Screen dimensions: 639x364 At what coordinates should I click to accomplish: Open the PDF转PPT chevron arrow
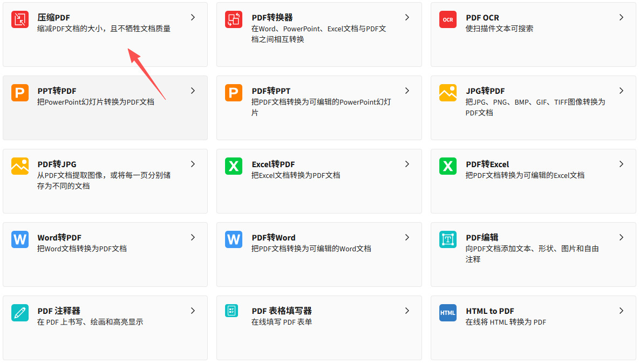407,91
